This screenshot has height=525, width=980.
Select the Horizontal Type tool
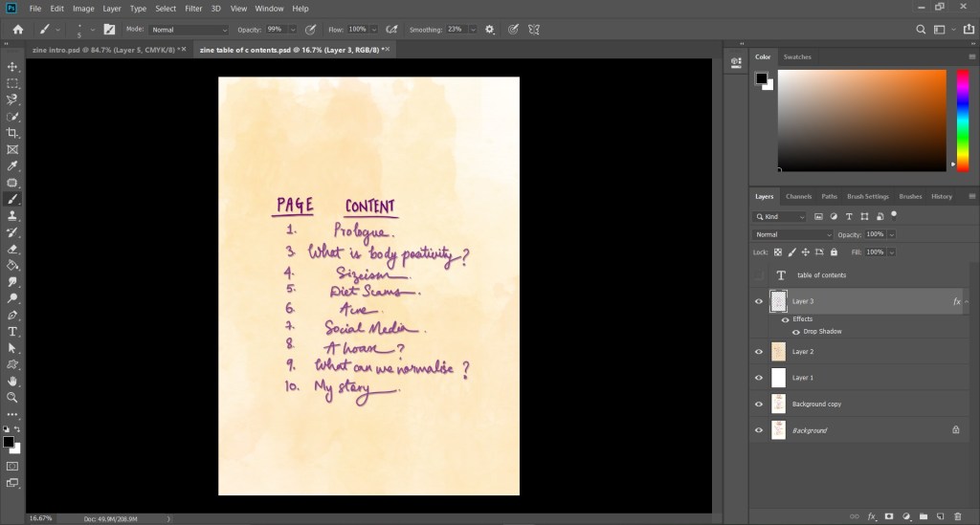(x=12, y=332)
